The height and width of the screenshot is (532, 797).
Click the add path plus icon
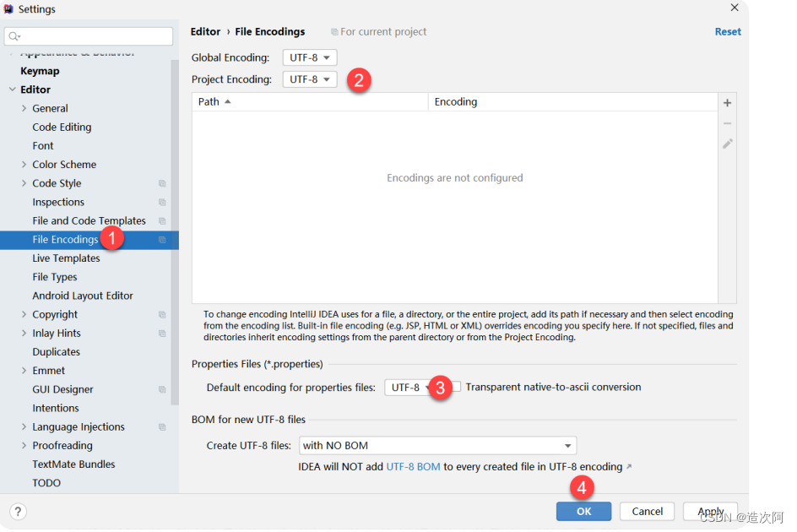click(727, 103)
